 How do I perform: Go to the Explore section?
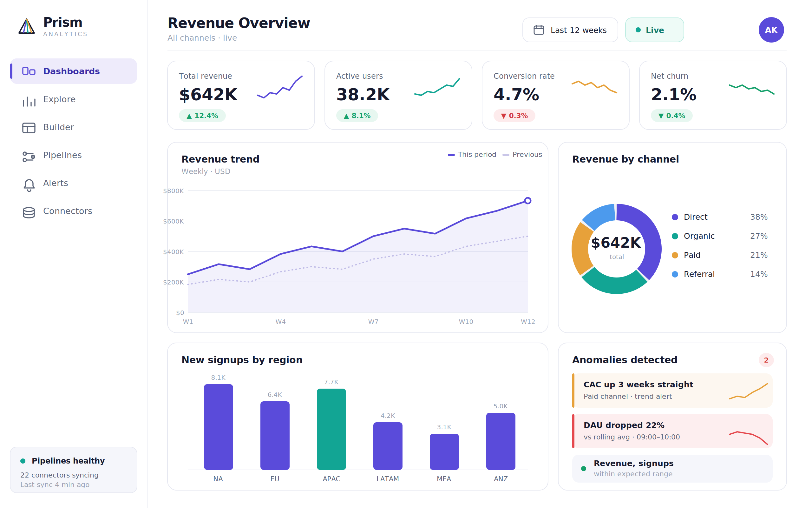click(x=74, y=99)
